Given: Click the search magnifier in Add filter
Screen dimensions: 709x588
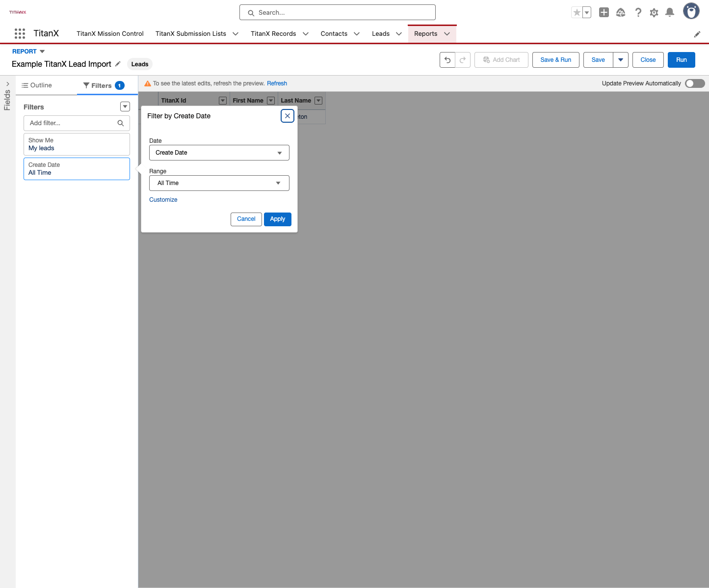Looking at the screenshot, I should [x=121, y=123].
